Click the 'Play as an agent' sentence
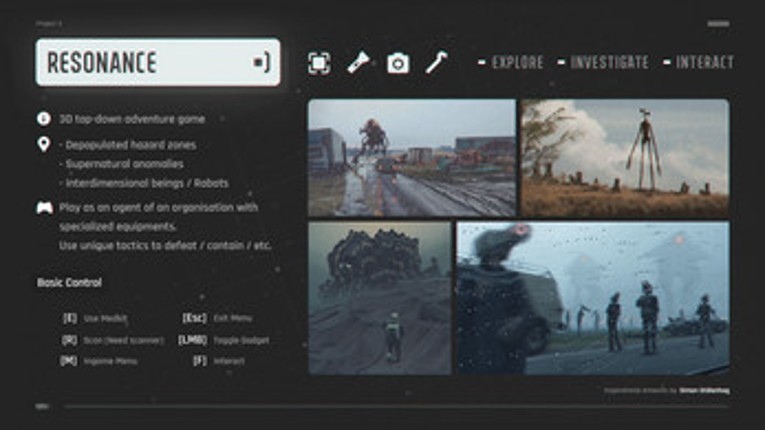Image resolution: width=765 pixels, height=430 pixels. click(159, 207)
